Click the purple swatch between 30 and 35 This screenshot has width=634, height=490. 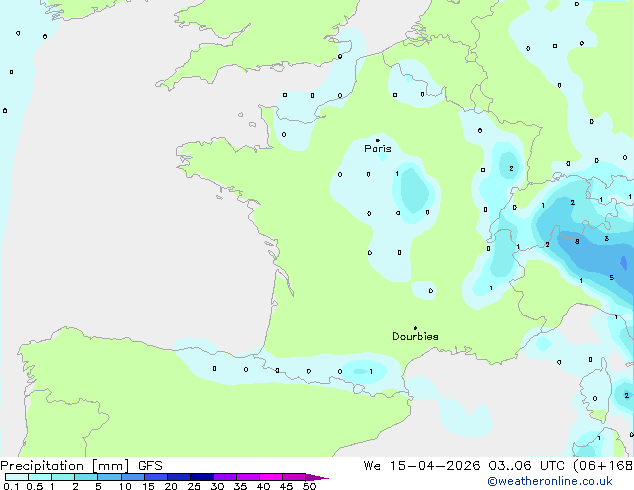(225, 477)
